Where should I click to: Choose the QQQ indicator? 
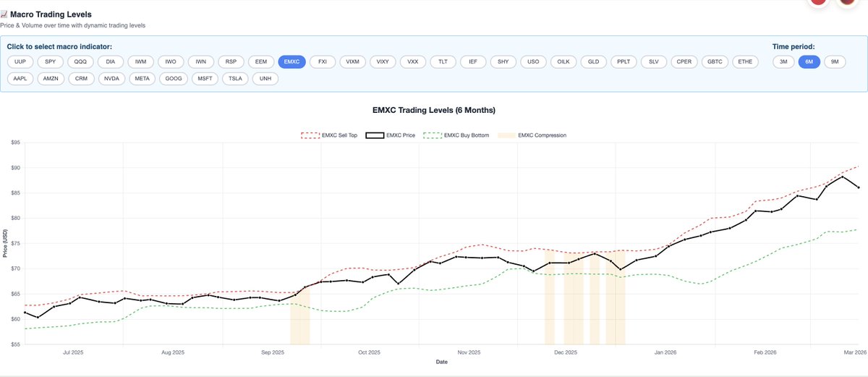(x=80, y=62)
